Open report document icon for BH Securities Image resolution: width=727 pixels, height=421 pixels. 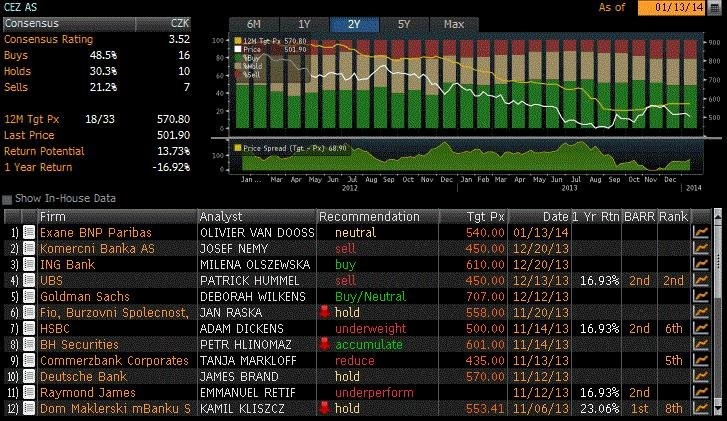[x=29, y=344]
